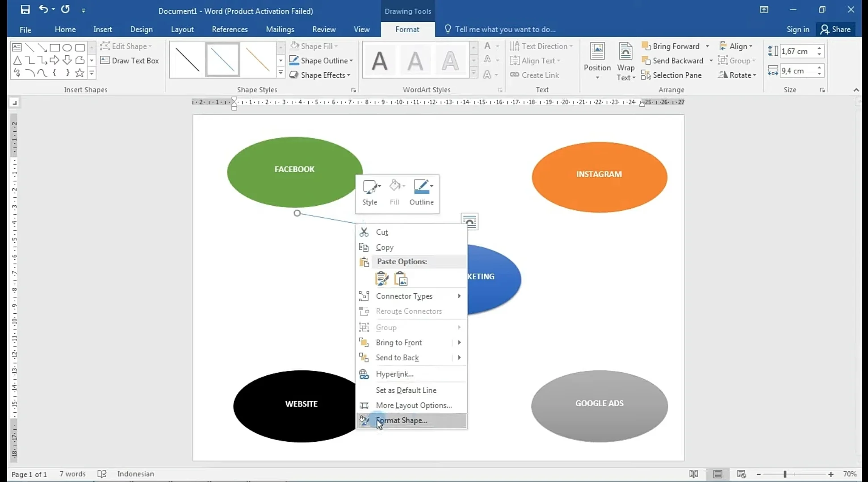Choose Cut from the context menu
Screen dimensions: 868x482
[411, 232]
